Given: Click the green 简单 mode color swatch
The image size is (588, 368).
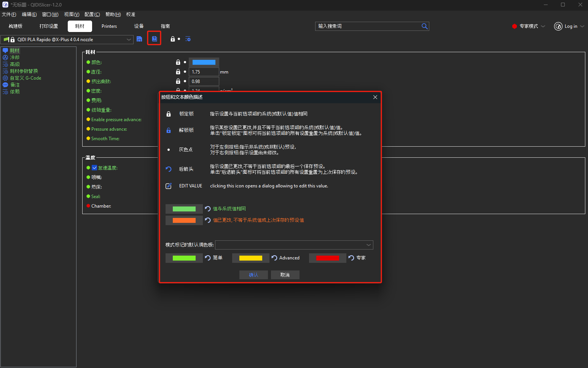Looking at the screenshot, I should tap(184, 258).
